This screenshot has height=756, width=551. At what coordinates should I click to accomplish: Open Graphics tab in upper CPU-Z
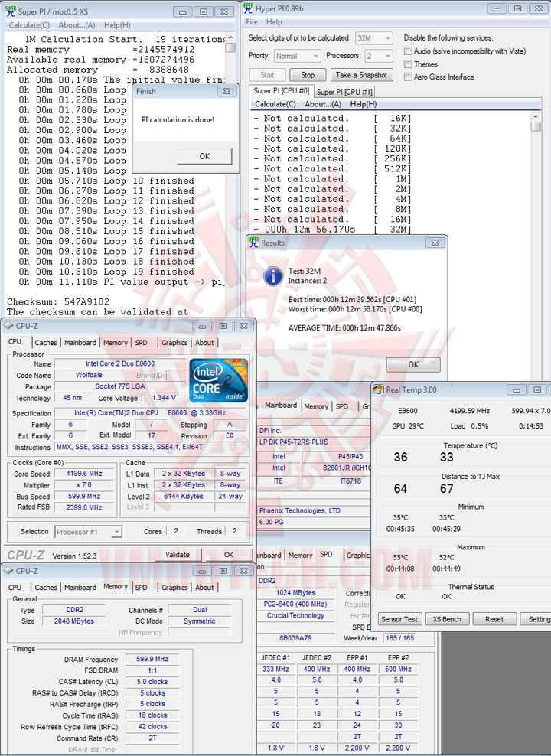[174, 342]
